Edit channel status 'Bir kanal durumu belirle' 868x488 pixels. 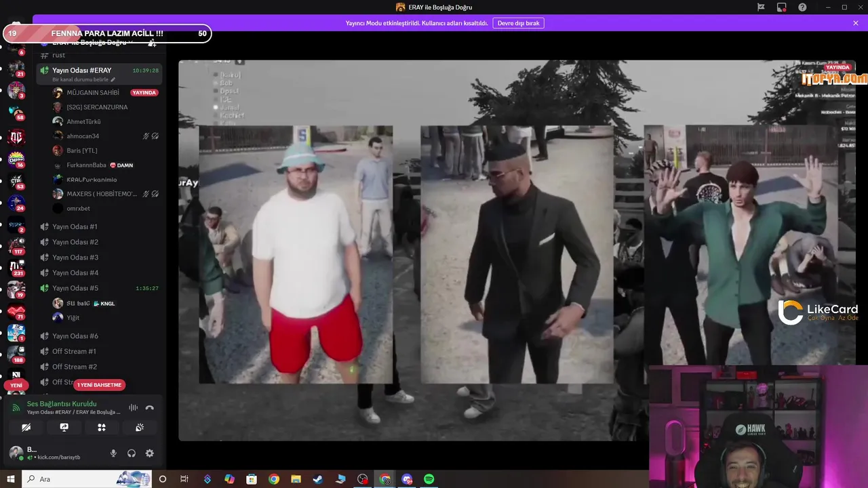pyautogui.click(x=83, y=80)
